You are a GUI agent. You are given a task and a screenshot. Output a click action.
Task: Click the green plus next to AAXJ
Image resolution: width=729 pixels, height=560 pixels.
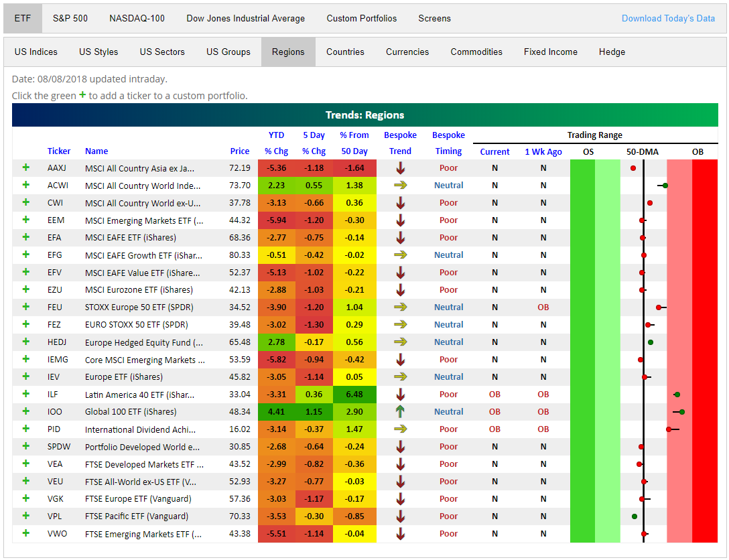26,167
